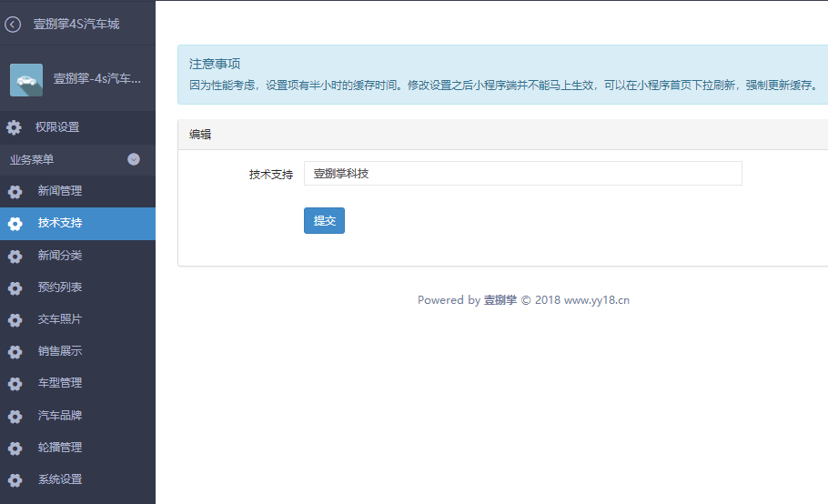828x504 pixels.
Task: Go to 汽车品牌 page
Action: pyautogui.click(x=77, y=416)
